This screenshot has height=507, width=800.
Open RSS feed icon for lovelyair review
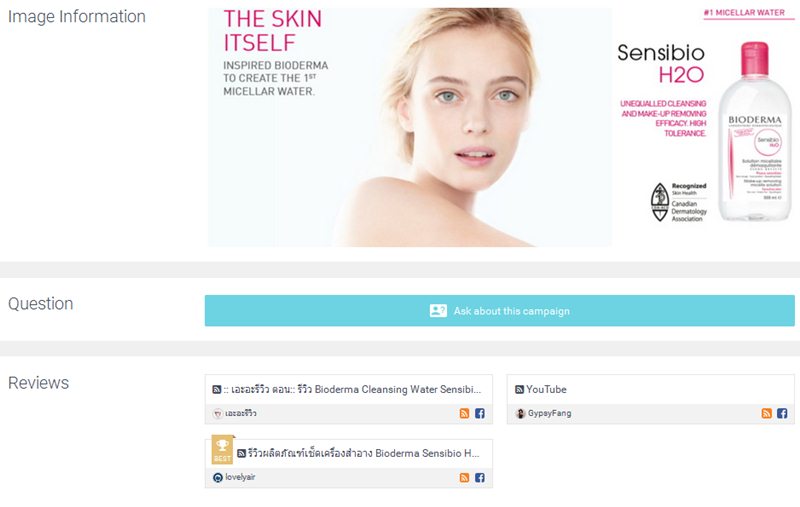[x=464, y=478]
